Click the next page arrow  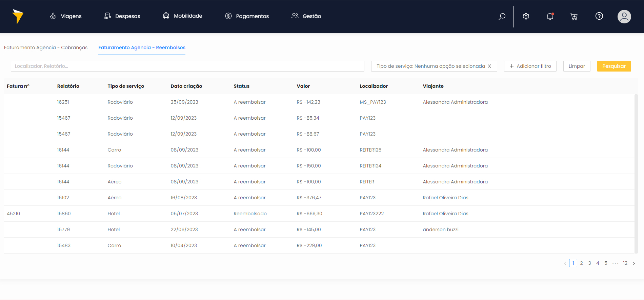(x=634, y=263)
